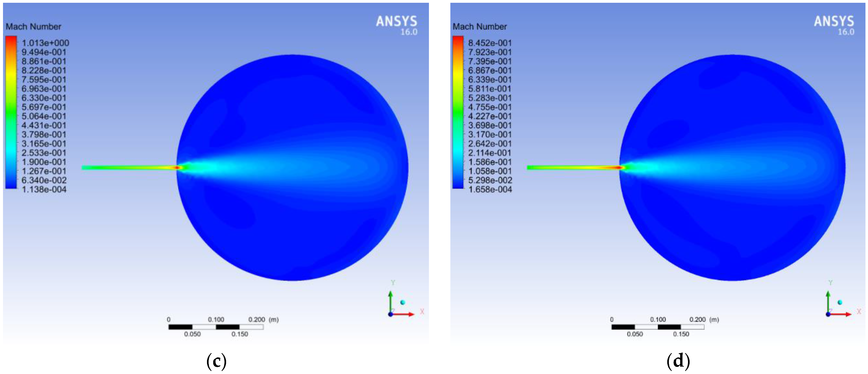Click the right panel Mach Number legend title
This screenshot has width=868, height=374.
tap(479, 27)
